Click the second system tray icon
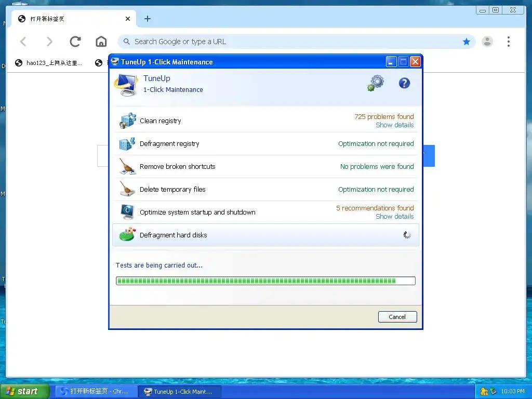The width and height of the screenshot is (532, 399). 494,391
